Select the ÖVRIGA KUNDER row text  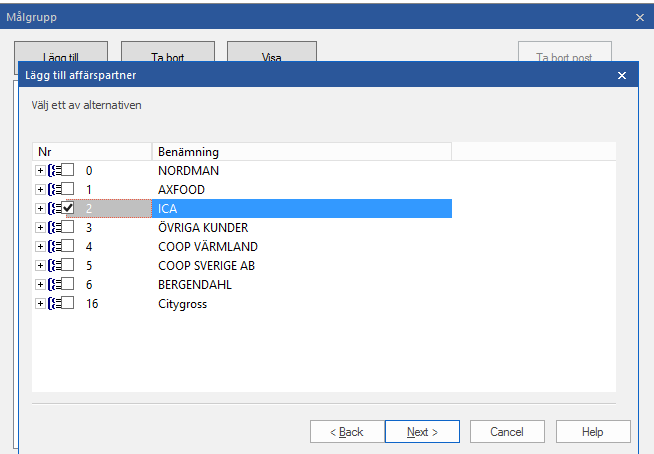point(203,227)
